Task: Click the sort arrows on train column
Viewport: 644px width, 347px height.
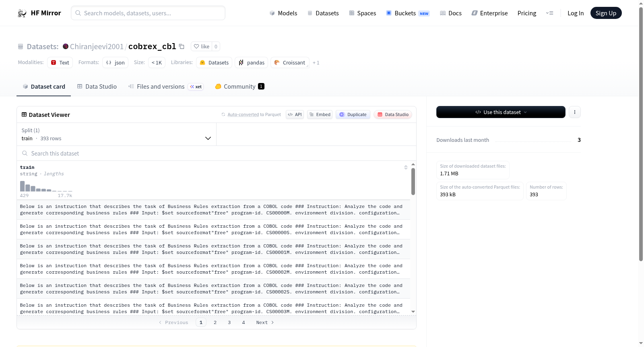Action: click(x=406, y=167)
